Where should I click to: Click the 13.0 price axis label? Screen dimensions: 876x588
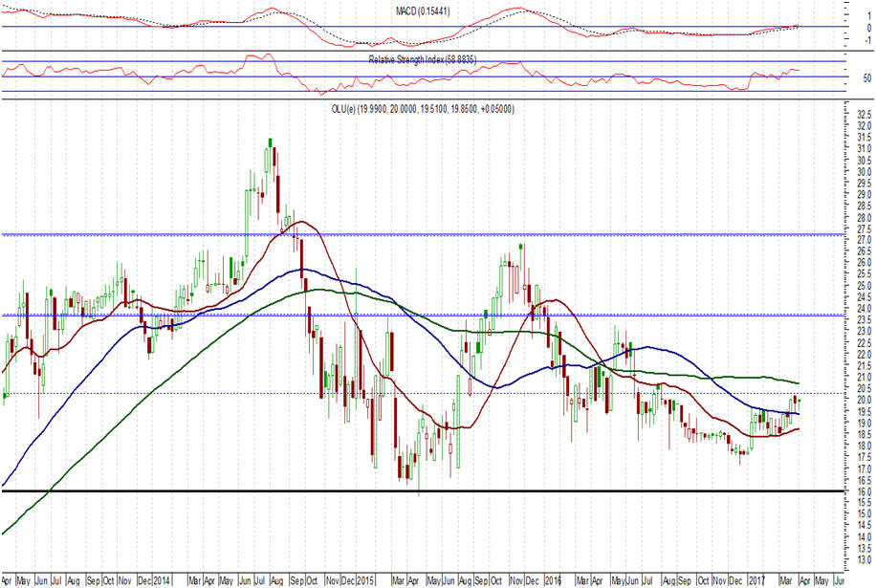pos(865,559)
